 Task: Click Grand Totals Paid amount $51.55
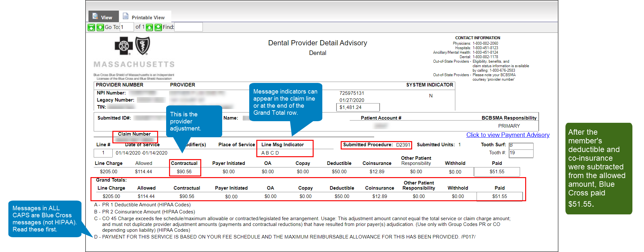click(x=499, y=196)
